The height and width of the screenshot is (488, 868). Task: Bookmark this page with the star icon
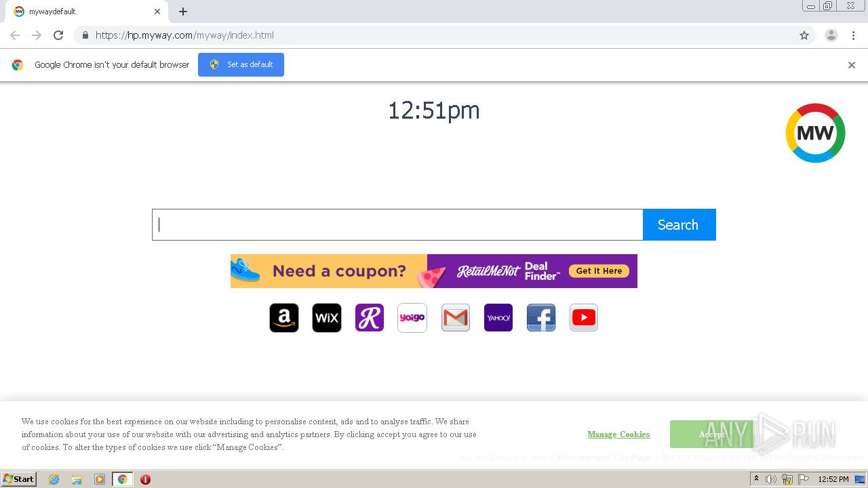(x=804, y=35)
